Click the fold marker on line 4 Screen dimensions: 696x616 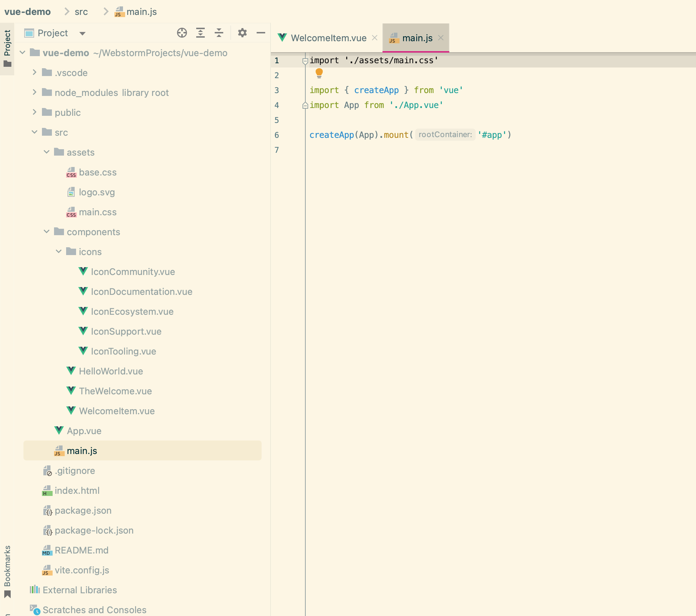[x=305, y=105]
